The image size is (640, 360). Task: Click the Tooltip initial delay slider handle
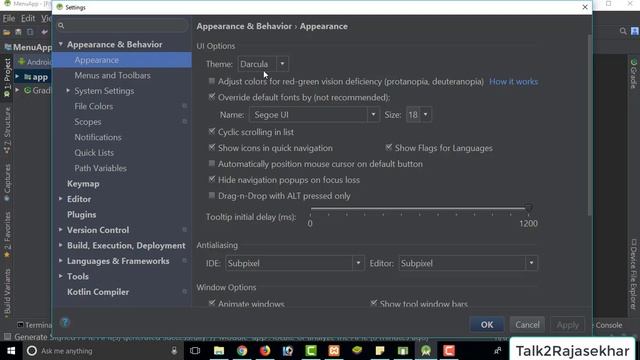point(529,209)
